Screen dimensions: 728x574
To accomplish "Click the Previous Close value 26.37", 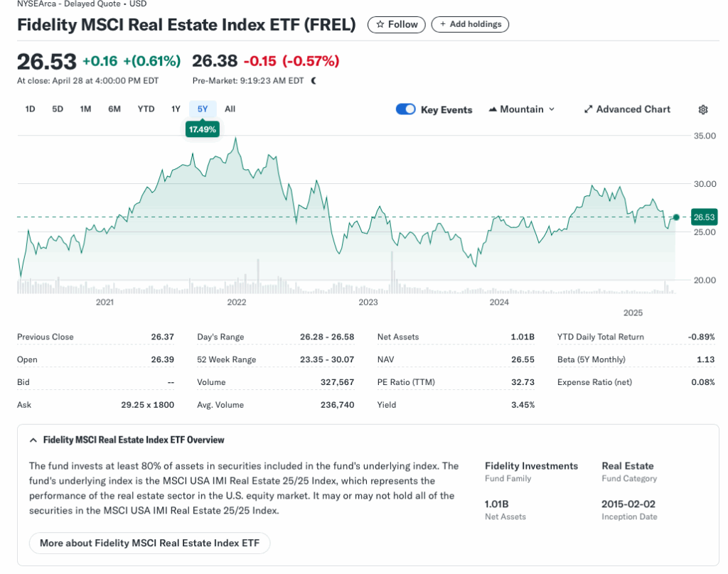I will tap(163, 337).
